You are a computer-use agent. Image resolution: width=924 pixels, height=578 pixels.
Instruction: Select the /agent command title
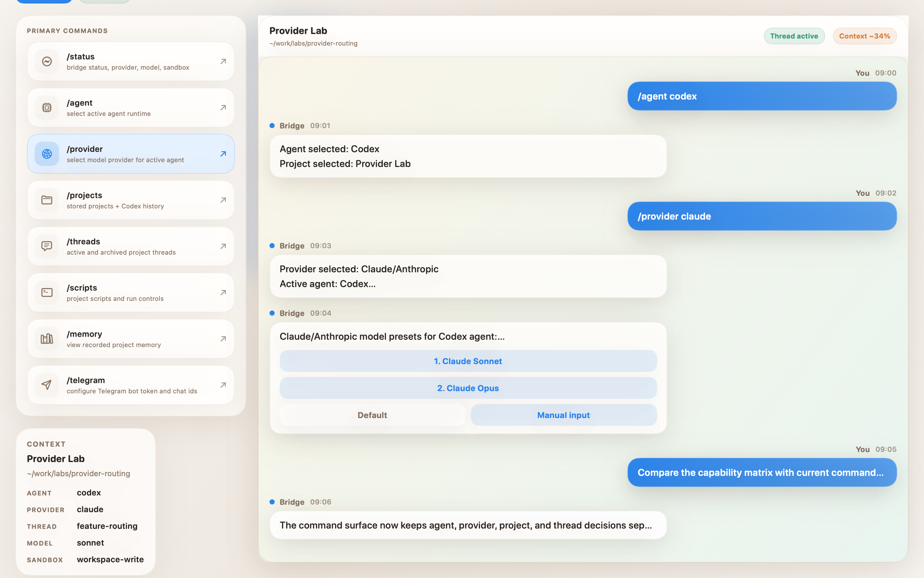pos(80,103)
